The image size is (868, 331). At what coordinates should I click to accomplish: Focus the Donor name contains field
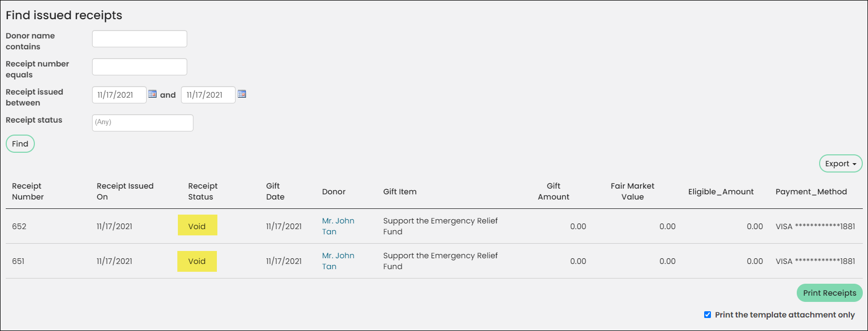[139, 39]
